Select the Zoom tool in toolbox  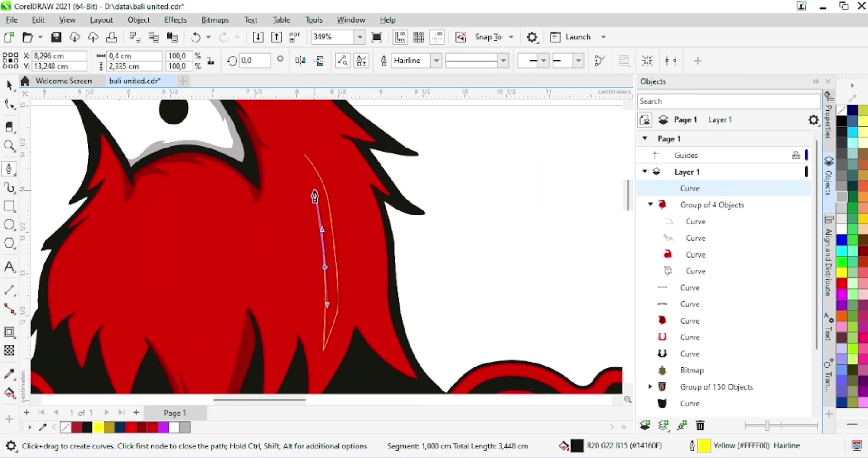[10, 146]
